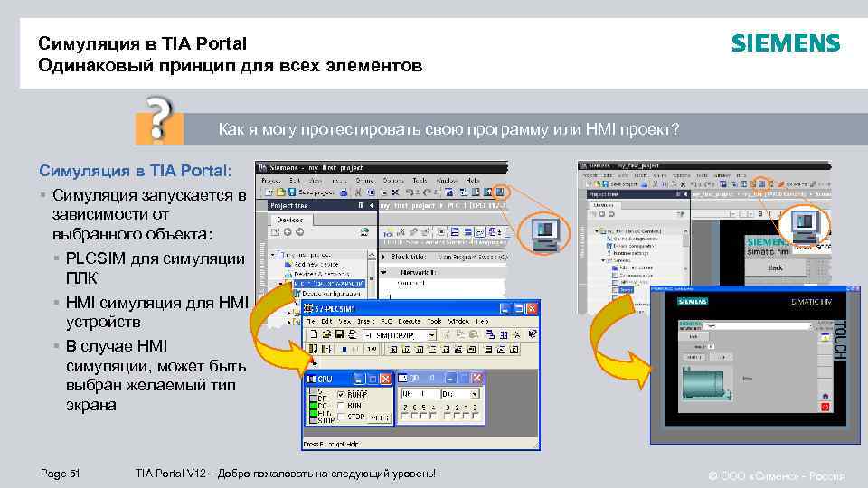Click tile windows icon in S7-PLCSIM toolbar
Screen dimensions: 868x488
(x=504, y=334)
